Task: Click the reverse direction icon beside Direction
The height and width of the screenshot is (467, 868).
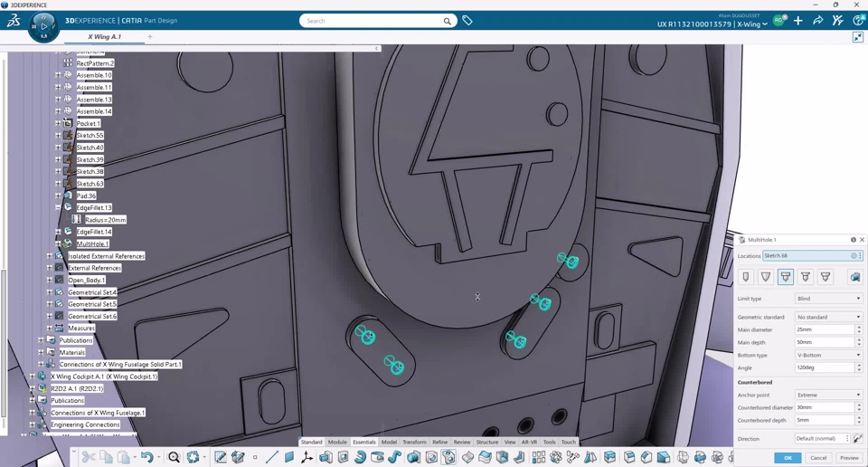Action: click(x=857, y=438)
